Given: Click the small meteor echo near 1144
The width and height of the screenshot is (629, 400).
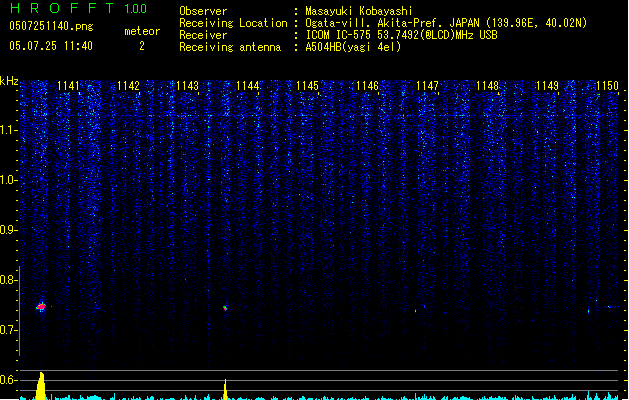Looking at the screenshot, I should [225, 308].
